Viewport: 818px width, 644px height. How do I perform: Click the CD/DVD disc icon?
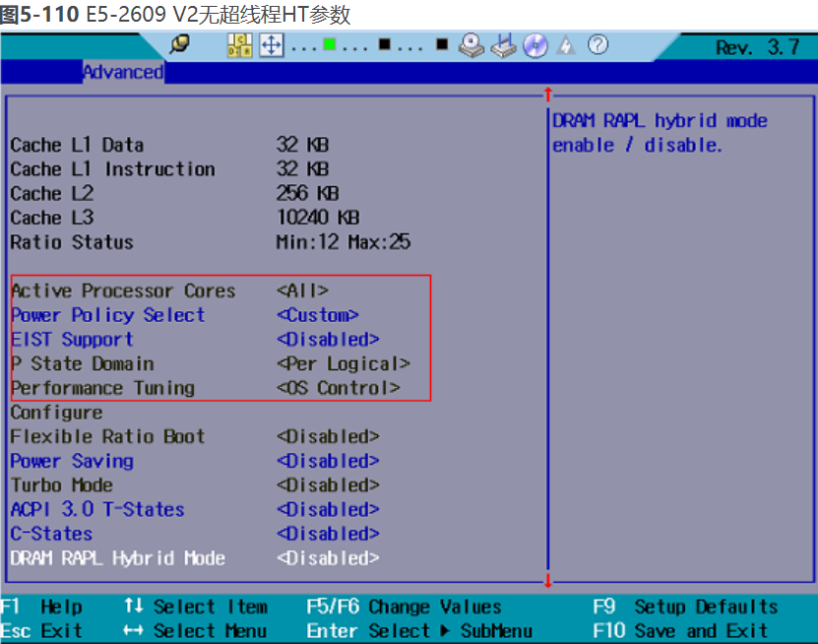[535, 44]
